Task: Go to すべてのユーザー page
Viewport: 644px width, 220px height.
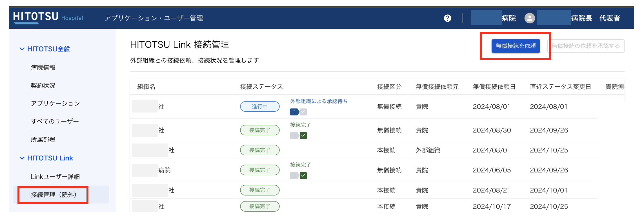Action: pos(55,121)
